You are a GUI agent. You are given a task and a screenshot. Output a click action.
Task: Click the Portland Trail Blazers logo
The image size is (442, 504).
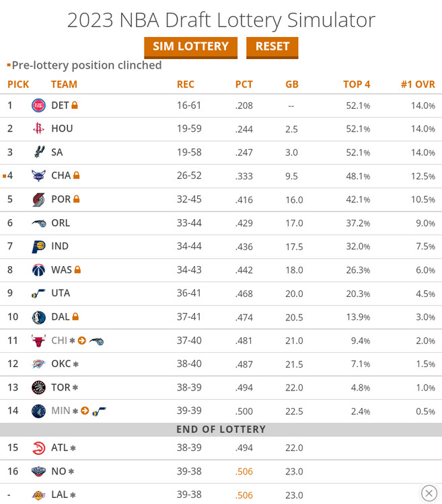38,200
